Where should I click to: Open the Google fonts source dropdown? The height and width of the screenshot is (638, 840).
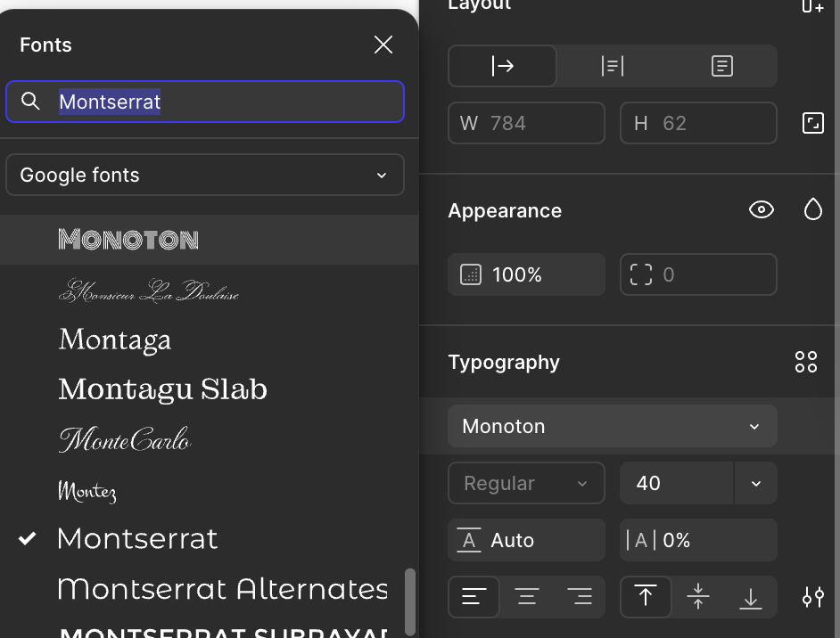(204, 175)
